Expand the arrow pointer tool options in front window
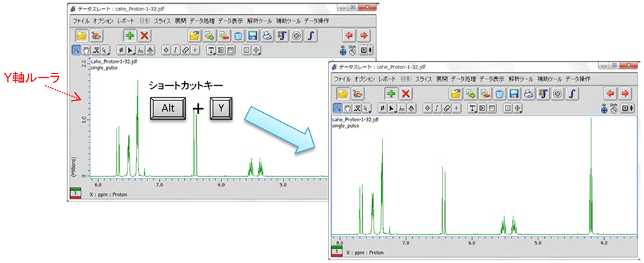644x263 pixels. 394,108
